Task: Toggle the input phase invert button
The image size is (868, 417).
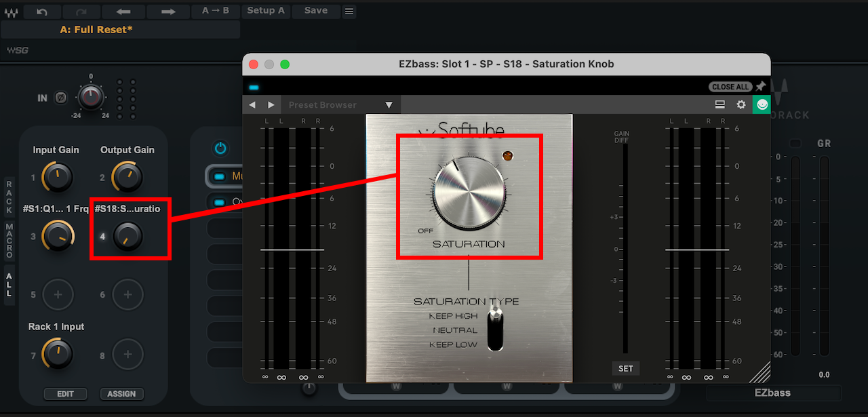Action: click(61, 98)
